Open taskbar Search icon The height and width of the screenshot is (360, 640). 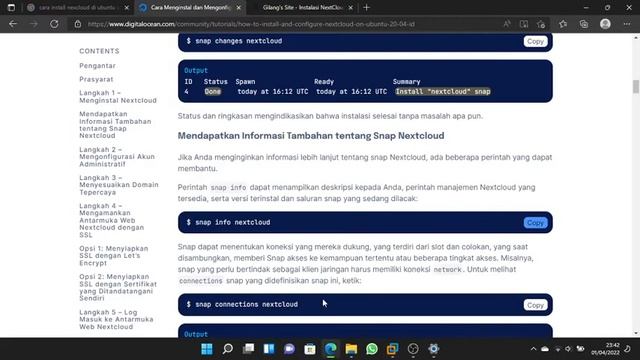[x=228, y=349]
